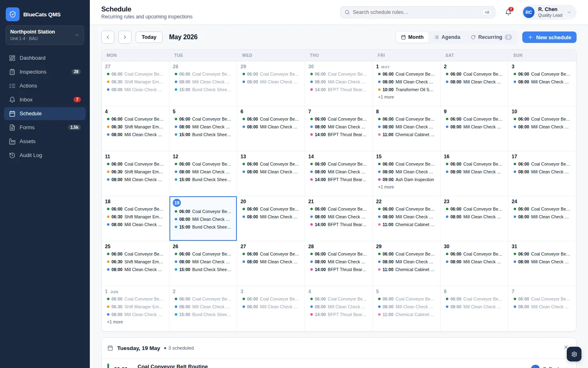Screen dimensions: 588x368
Task: Open 09:00 Ash Dam Inspection on 15 May
Action: click(x=406, y=180)
